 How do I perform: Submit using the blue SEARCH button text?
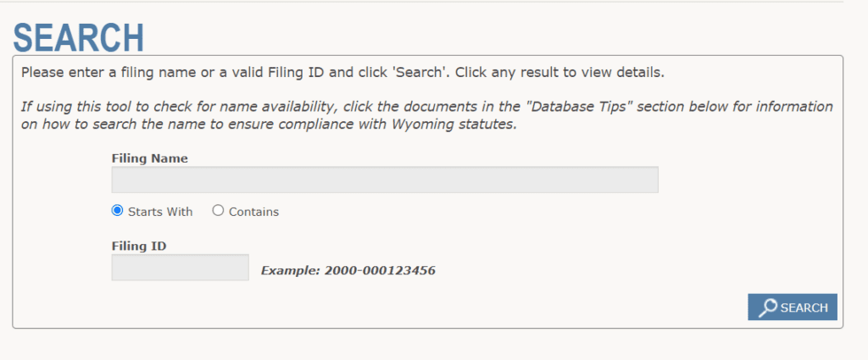tap(804, 308)
